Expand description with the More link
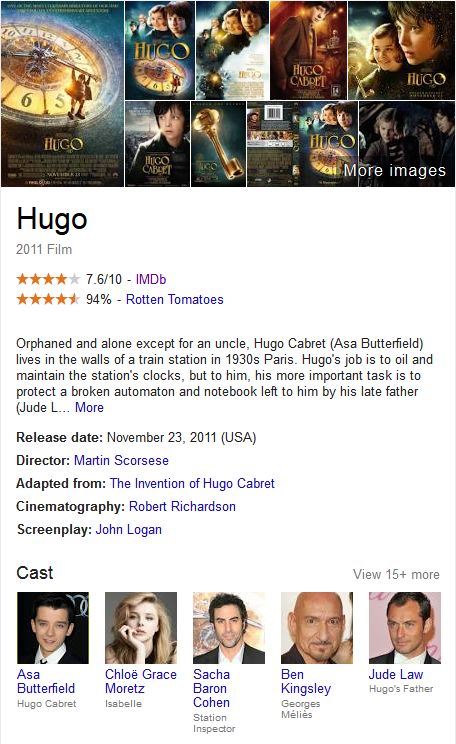Image resolution: width=456 pixels, height=744 pixels. 89,408
